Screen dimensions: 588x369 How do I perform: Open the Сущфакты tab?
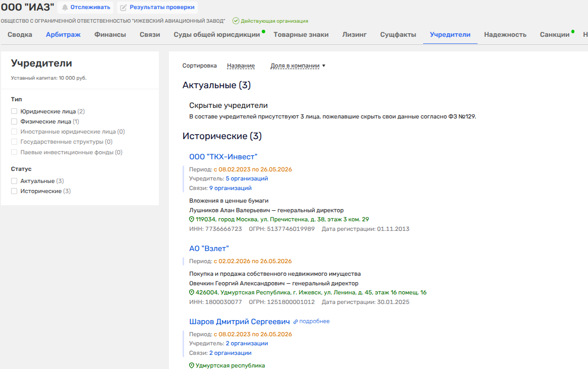[398, 34]
